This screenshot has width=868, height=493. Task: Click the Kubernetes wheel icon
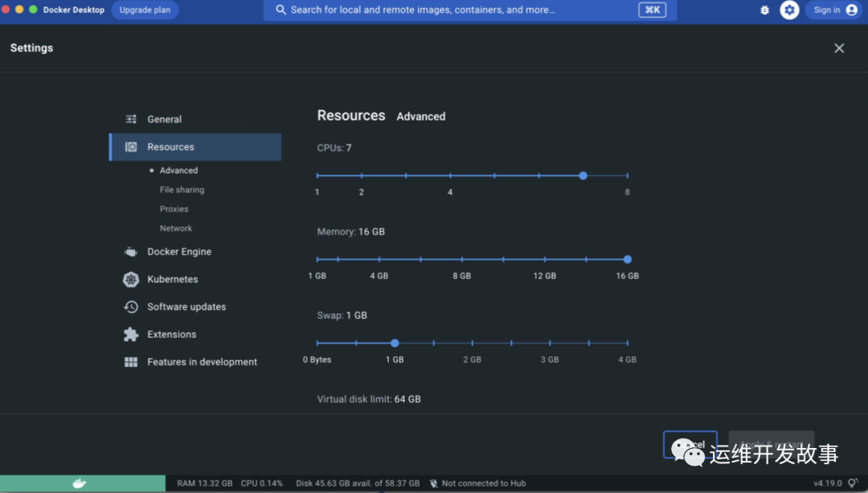[x=131, y=279]
